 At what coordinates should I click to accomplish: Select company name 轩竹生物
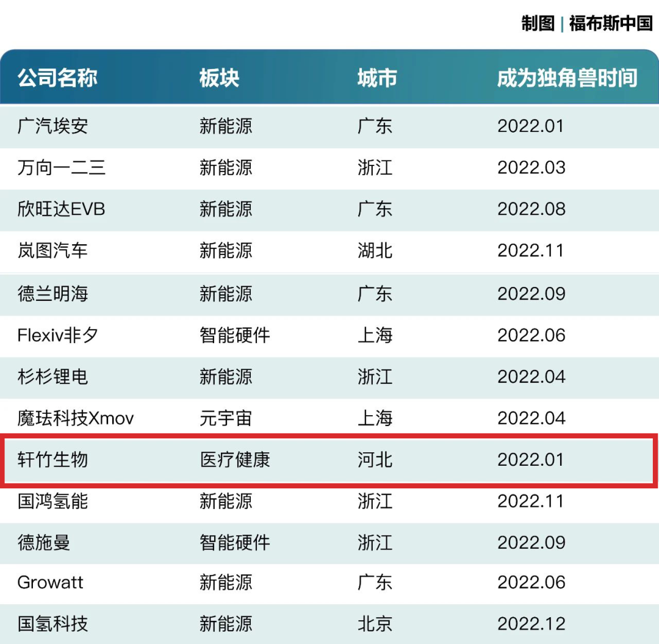coord(52,460)
